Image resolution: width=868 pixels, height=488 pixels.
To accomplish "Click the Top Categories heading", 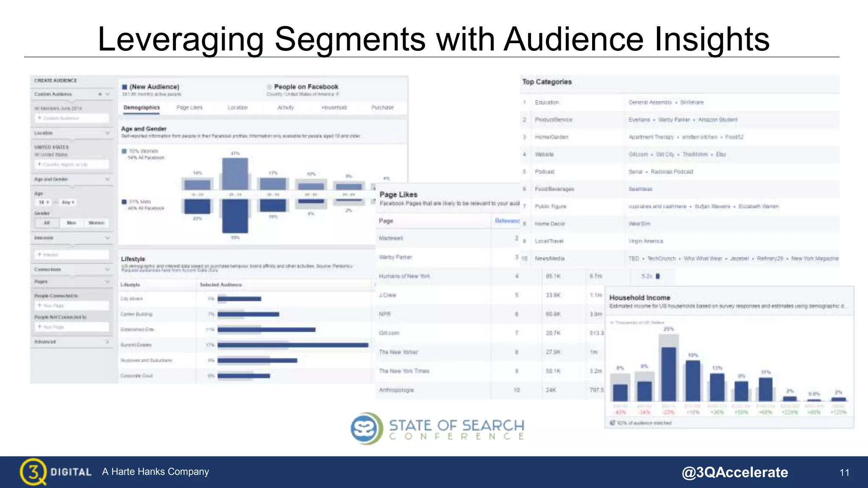I will pyautogui.click(x=547, y=82).
